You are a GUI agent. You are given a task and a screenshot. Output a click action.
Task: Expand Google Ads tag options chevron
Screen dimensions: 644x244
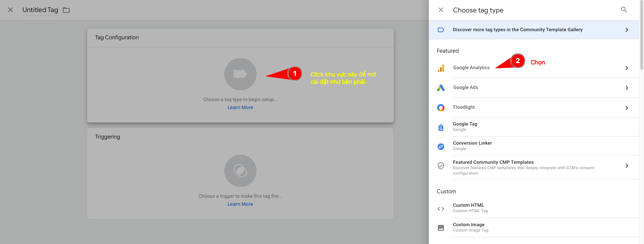coord(627,88)
